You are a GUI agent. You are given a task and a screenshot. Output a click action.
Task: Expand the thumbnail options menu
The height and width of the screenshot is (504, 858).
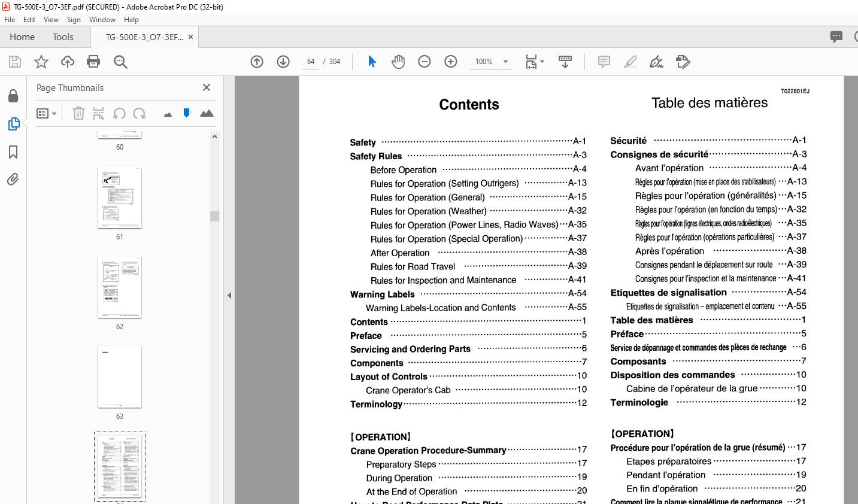coord(46,114)
